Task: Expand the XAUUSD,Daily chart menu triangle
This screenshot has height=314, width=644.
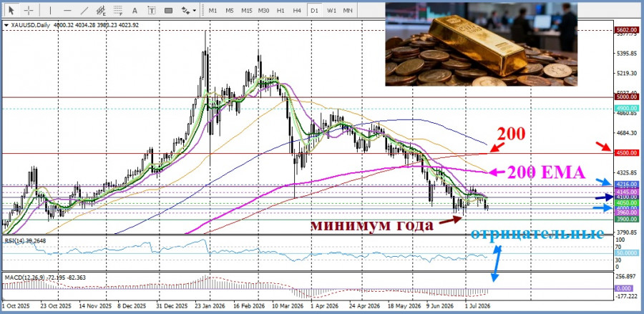Action: pyautogui.click(x=6, y=26)
